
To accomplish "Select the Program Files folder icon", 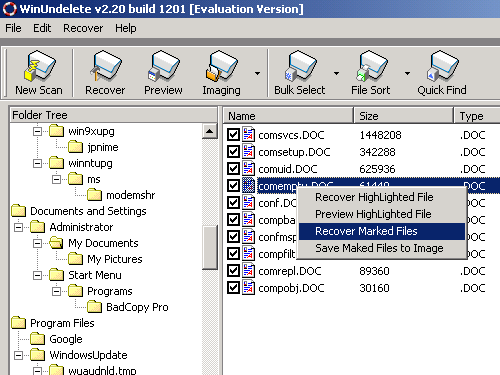I will tap(18, 323).
